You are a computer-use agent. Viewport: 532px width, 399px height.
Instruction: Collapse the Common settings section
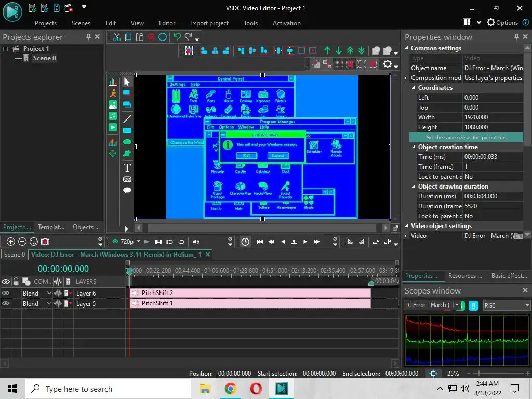pyautogui.click(x=406, y=48)
